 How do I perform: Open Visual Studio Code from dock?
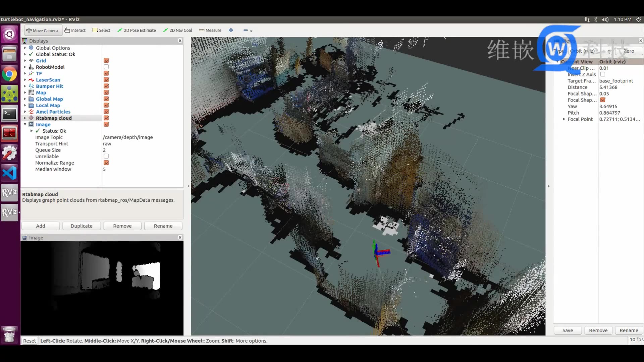[9, 173]
